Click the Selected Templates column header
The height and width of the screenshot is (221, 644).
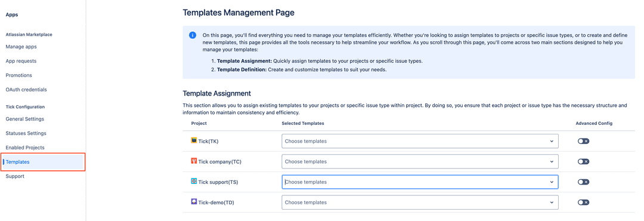pyautogui.click(x=303, y=124)
